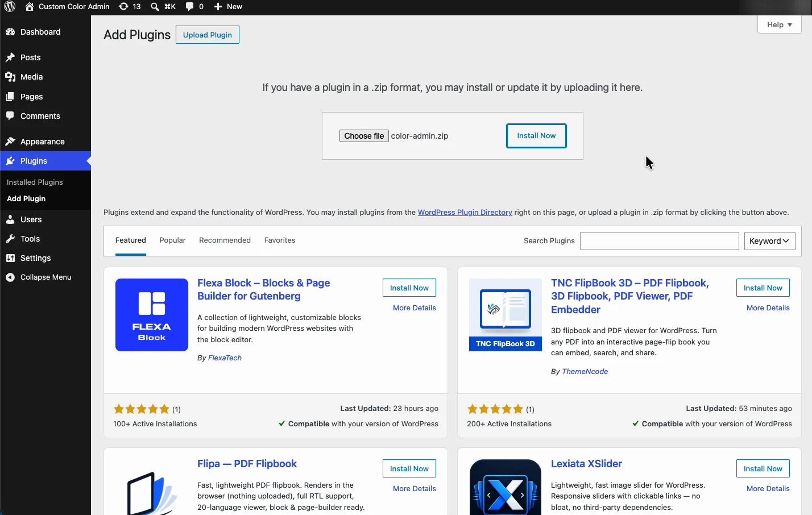The width and height of the screenshot is (812, 515).
Task: Open the Flexa Block plugin title link
Action: [263, 289]
